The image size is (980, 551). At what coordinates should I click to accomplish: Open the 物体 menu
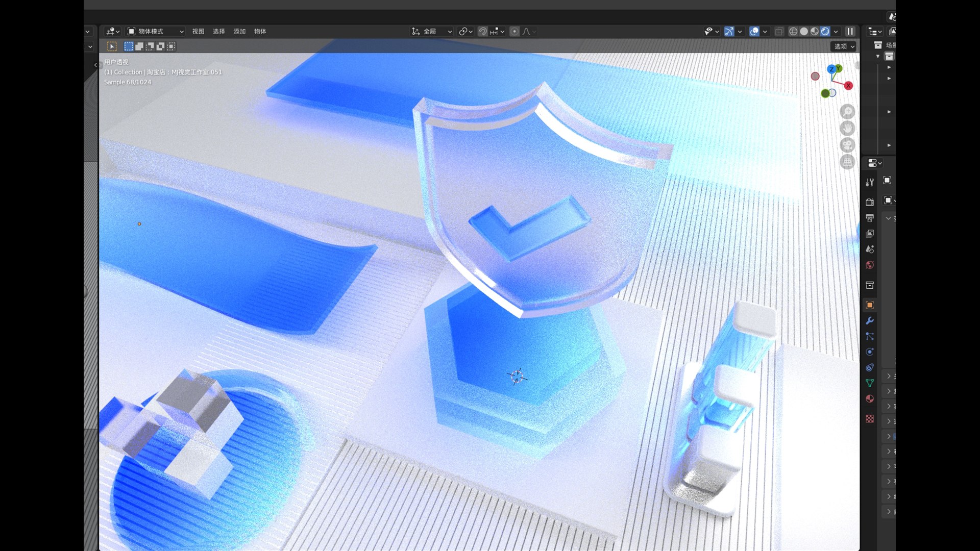click(x=260, y=32)
